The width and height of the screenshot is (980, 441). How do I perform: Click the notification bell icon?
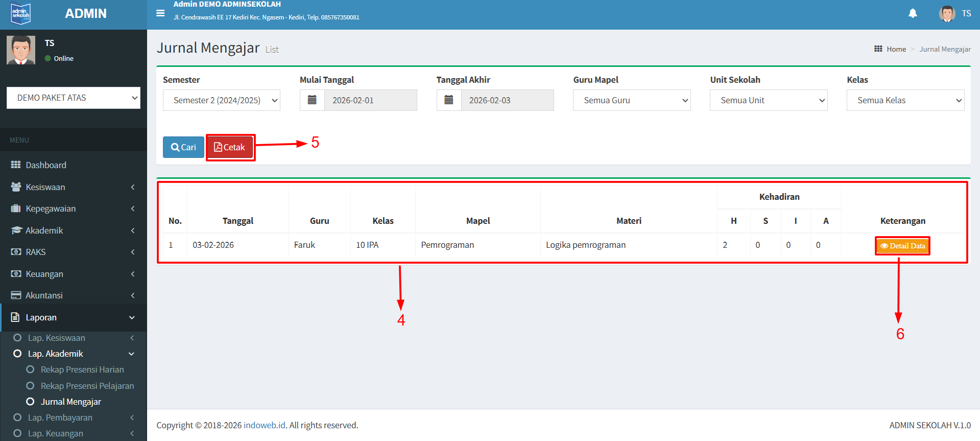(913, 13)
